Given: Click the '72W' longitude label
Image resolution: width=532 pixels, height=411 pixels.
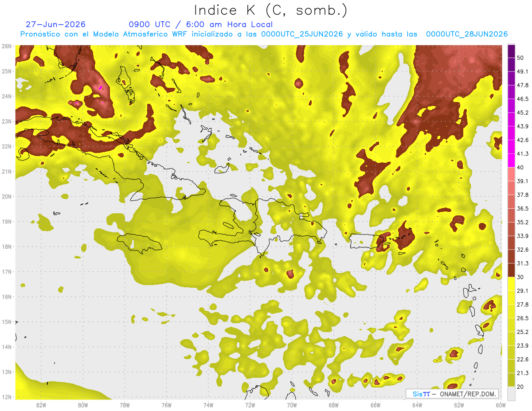Looking at the screenshot, I should point(250,405).
